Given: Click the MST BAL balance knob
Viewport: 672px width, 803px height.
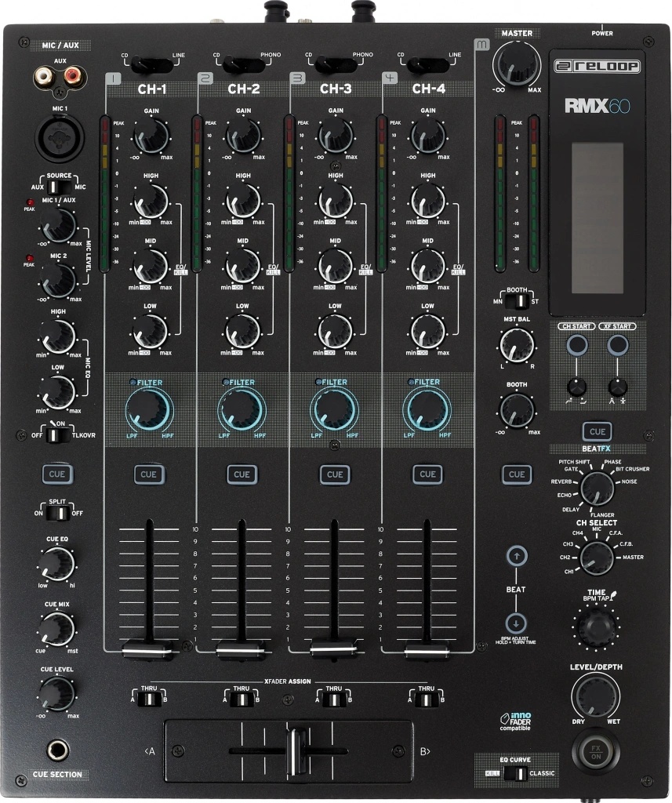Looking at the screenshot, I should click(x=517, y=345).
